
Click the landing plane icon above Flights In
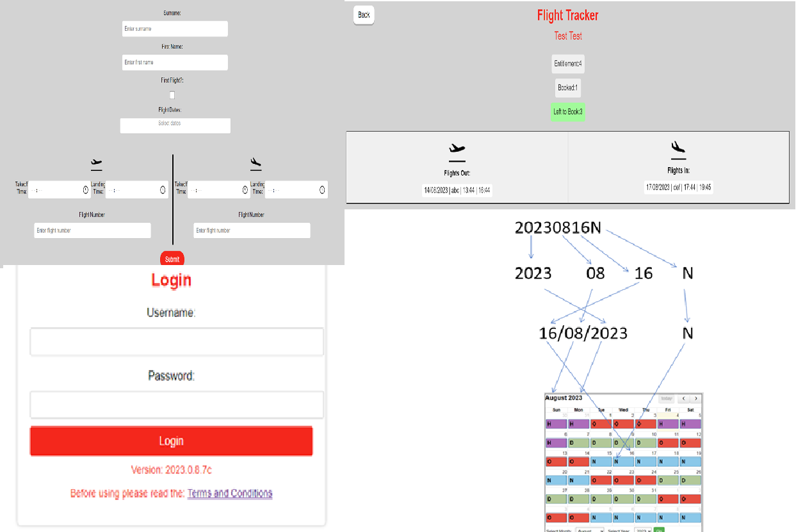pos(678,148)
